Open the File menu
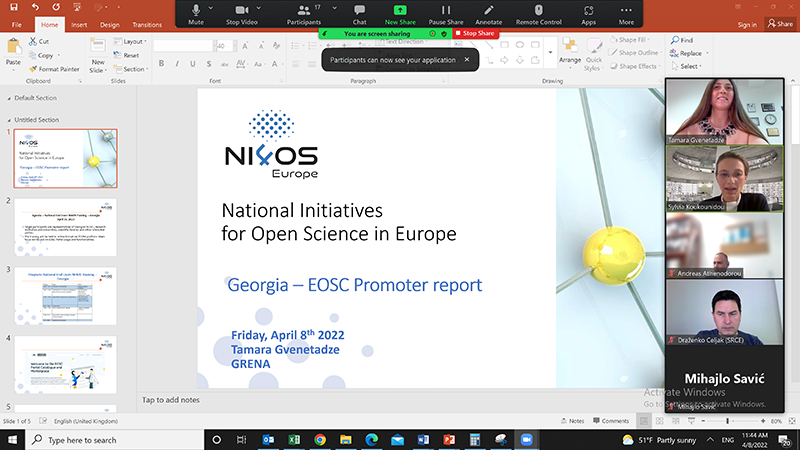 click(17, 24)
